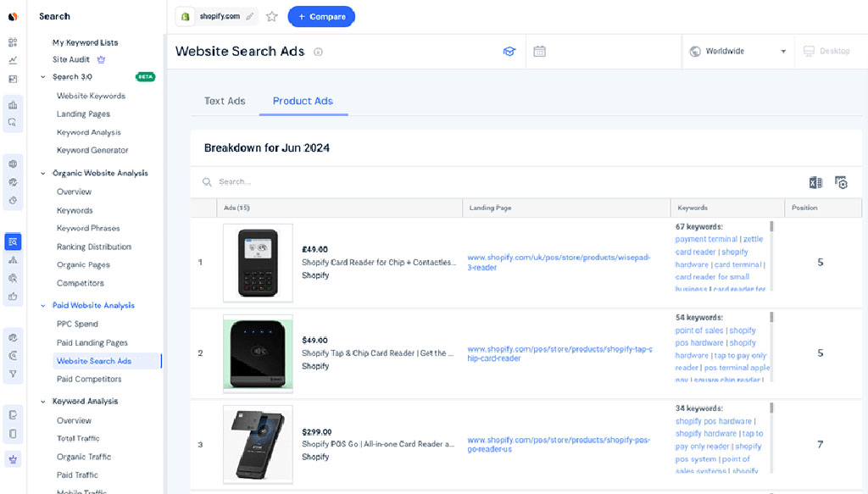Screen dimensions: 868x494
Task: Open the globe-with-chart icon in left rail
Action: (13, 182)
